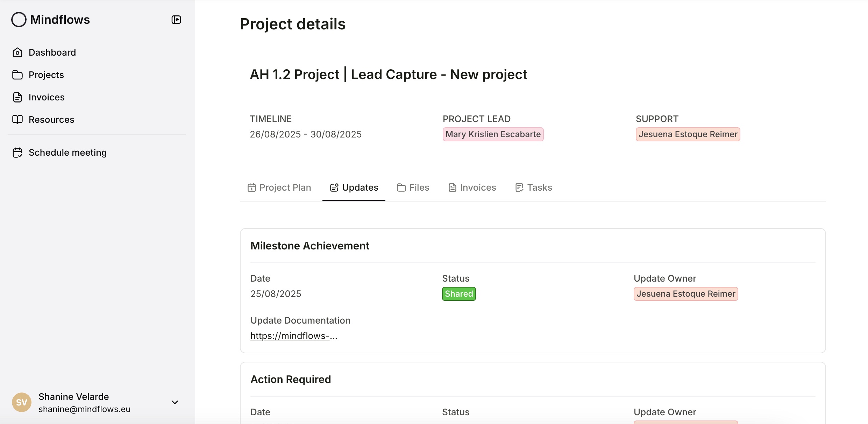Open Resources via the book icon
868x424 pixels.
(18, 119)
